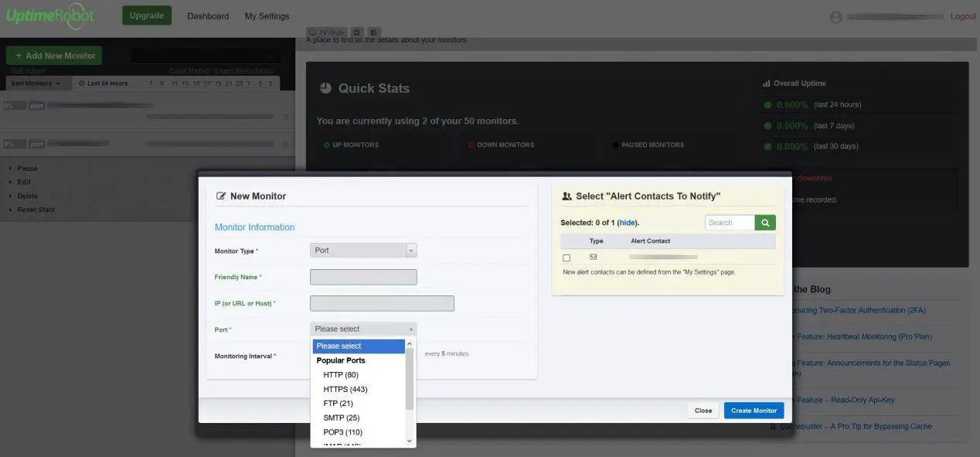This screenshot has width=980, height=457.
Task: Collapse the Port select box
Action: coord(363,329)
